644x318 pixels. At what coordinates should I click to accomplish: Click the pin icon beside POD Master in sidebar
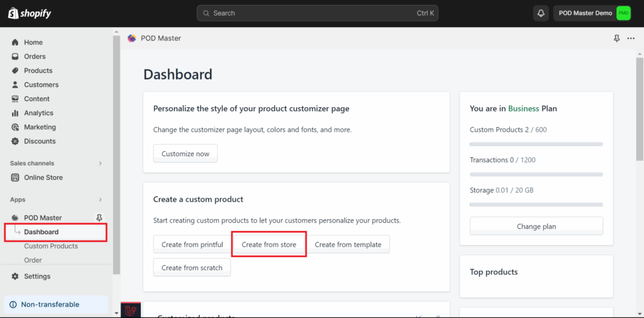point(99,218)
